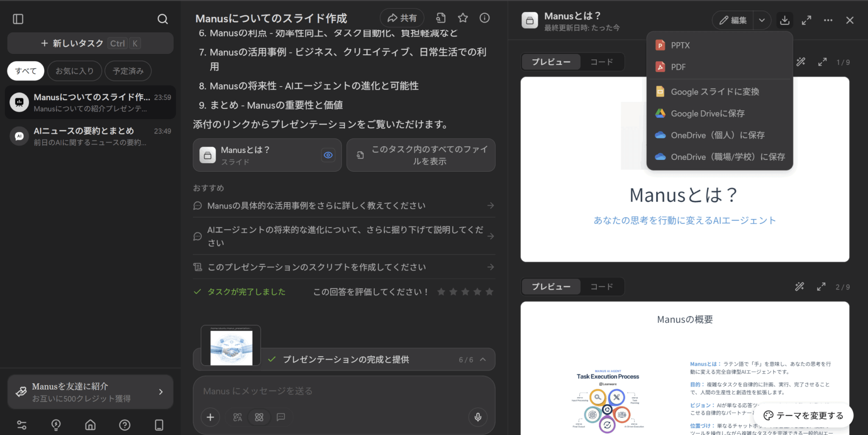Click the テーマを変更する button
Screen dimensions: 868x435
(x=803, y=415)
